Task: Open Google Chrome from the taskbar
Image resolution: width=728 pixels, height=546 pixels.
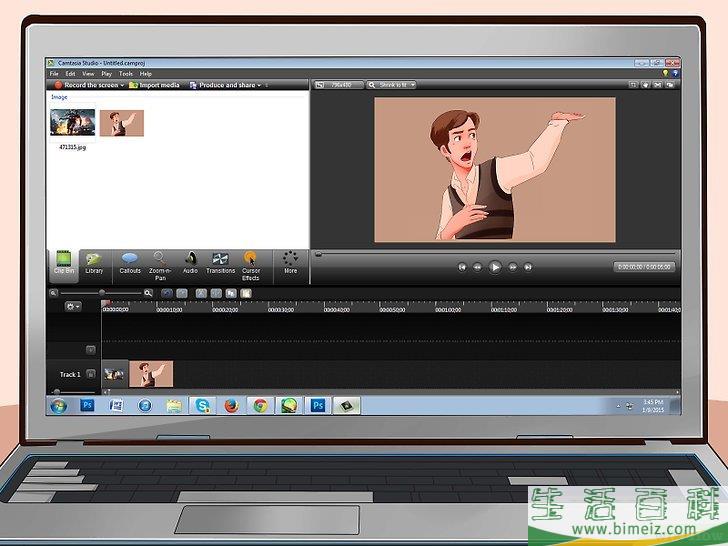Action: 260,406
